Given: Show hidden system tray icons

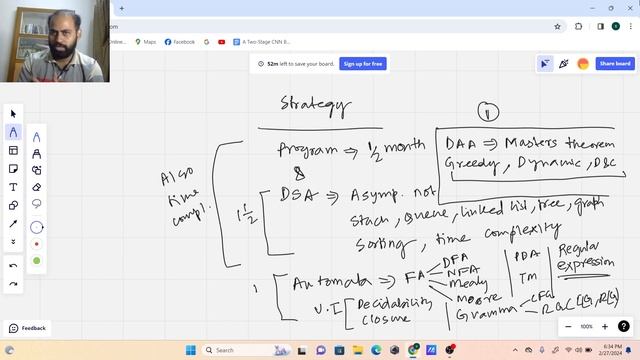Looking at the screenshot, I should click(515, 350).
